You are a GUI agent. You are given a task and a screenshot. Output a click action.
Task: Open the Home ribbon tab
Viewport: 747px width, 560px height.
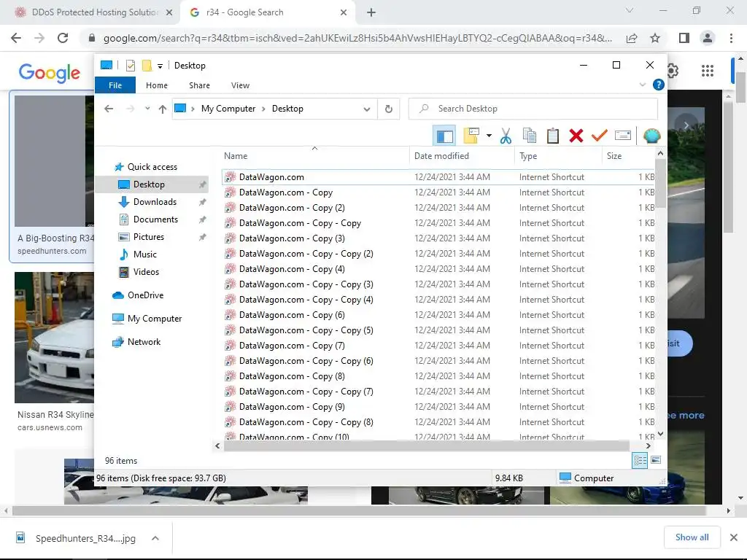pyautogui.click(x=157, y=85)
